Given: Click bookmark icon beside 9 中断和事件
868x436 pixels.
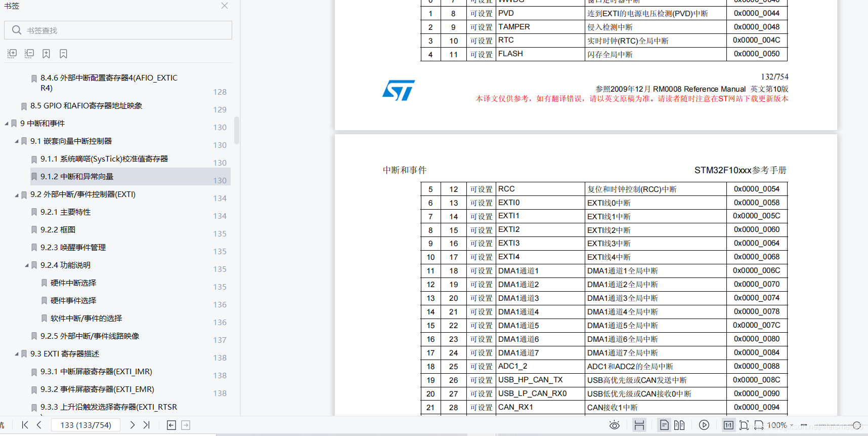Looking at the screenshot, I should click(14, 124).
